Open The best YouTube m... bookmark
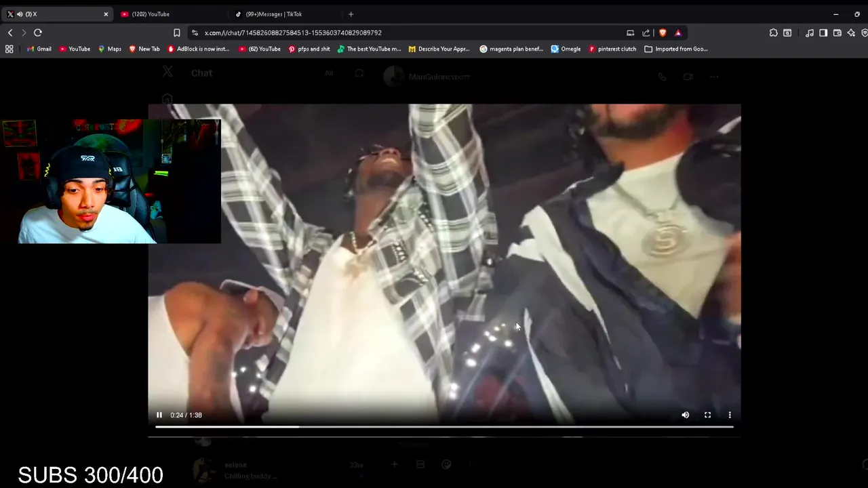 [369, 49]
